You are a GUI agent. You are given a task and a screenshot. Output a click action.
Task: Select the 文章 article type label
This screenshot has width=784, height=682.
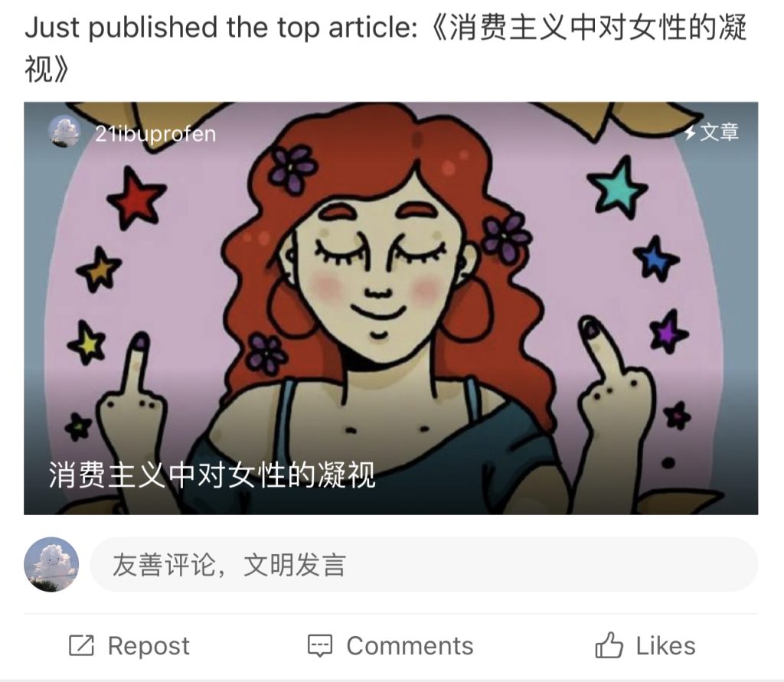719,132
